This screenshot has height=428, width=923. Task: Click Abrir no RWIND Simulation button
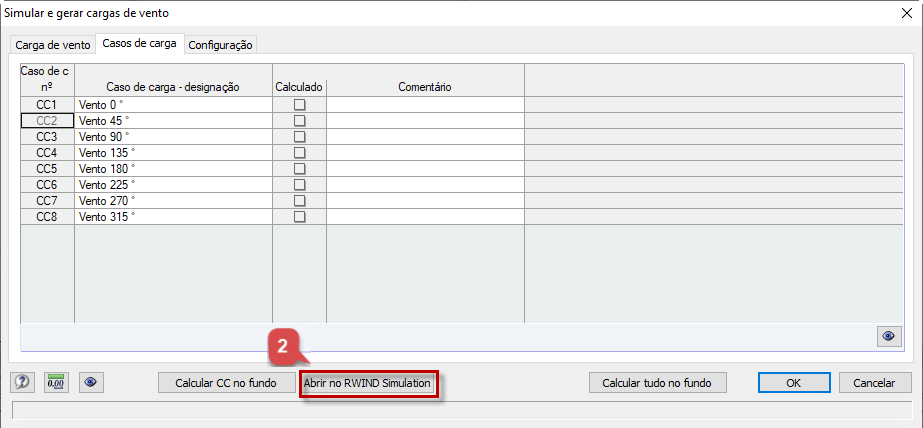[368, 383]
